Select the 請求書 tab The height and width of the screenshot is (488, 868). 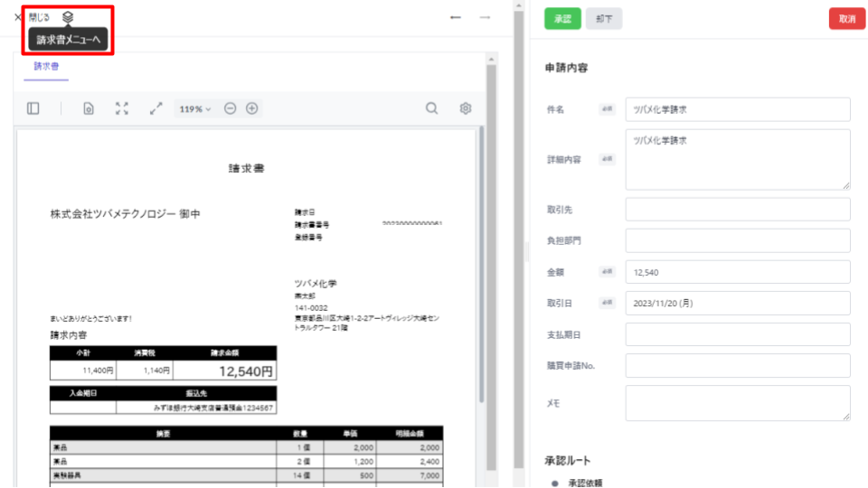(46, 66)
